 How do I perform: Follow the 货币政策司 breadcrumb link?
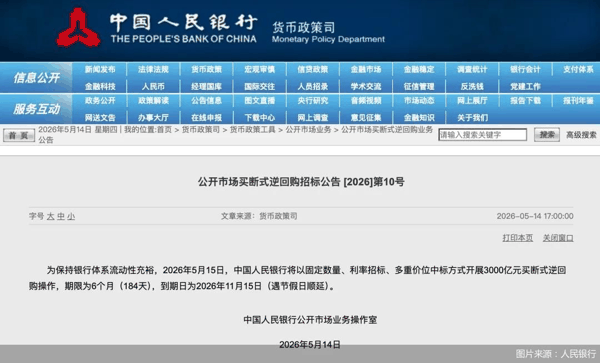201,130
